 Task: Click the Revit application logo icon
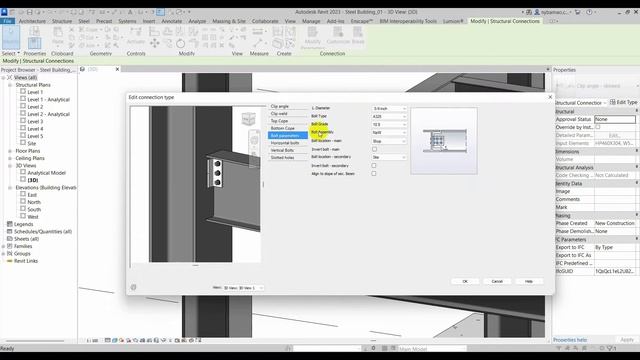pyautogui.click(x=4, y=12)
